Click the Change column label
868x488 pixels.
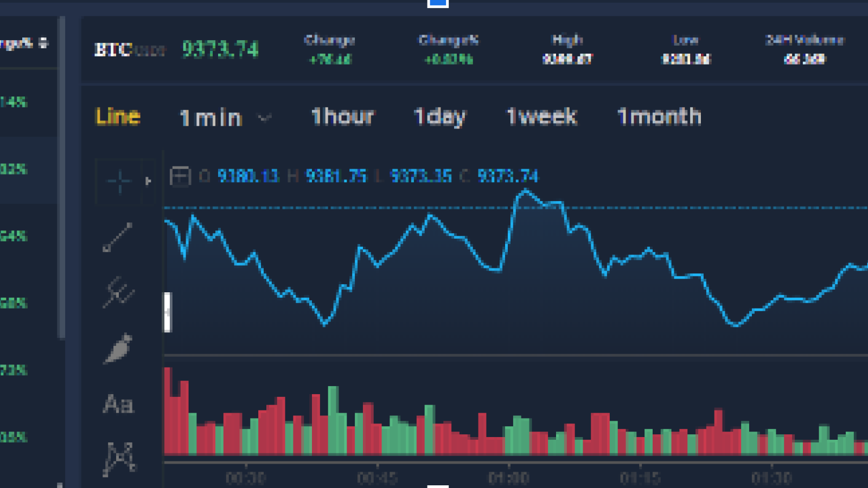pyautogui.click(x=330, y=40)
